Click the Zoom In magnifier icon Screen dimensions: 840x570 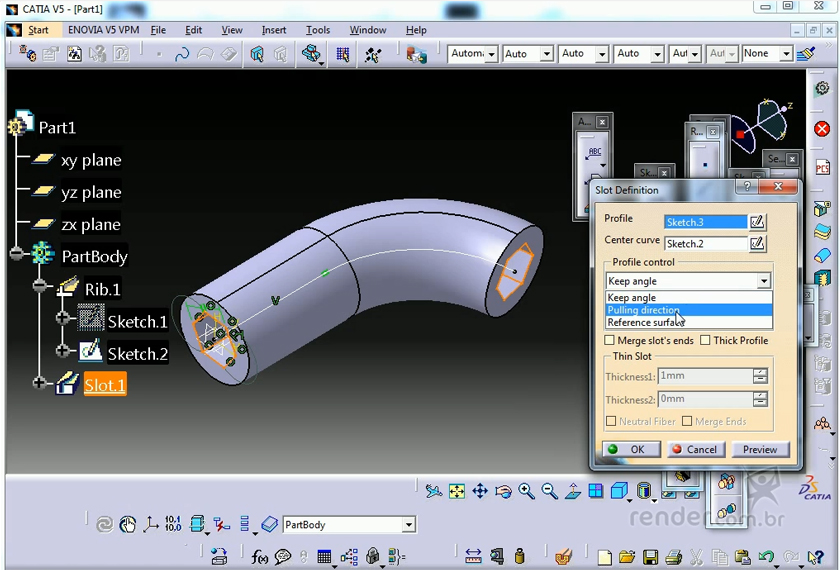tap(527, 491)
